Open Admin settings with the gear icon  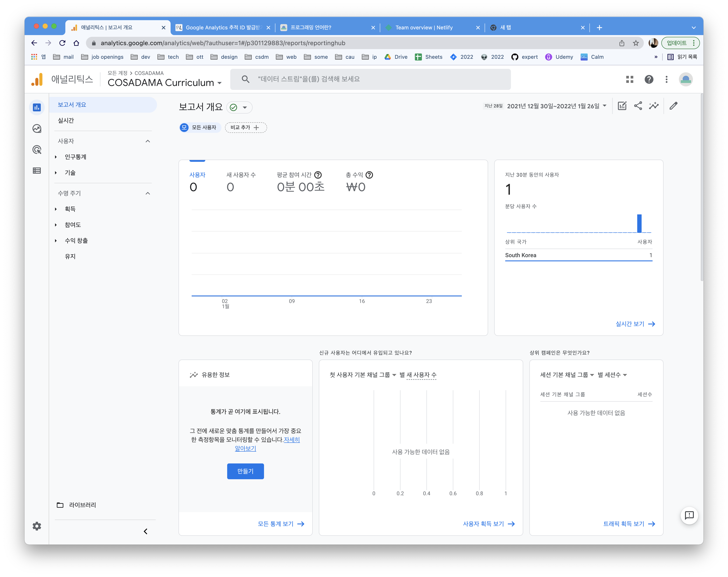(36, 526)
